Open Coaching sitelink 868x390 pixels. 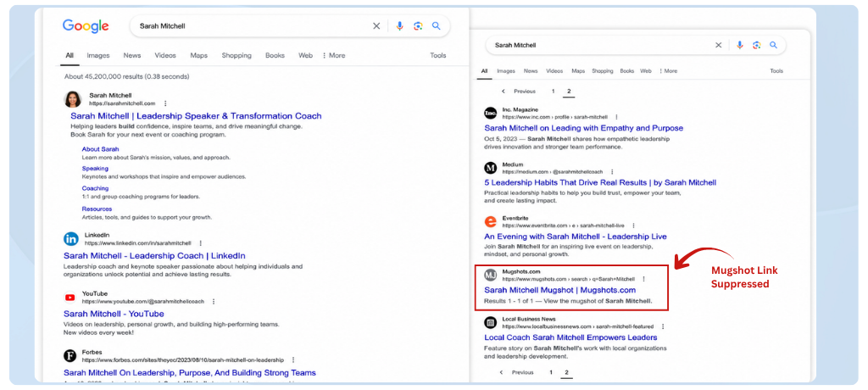pyautogui.click(x=95, y=188)
